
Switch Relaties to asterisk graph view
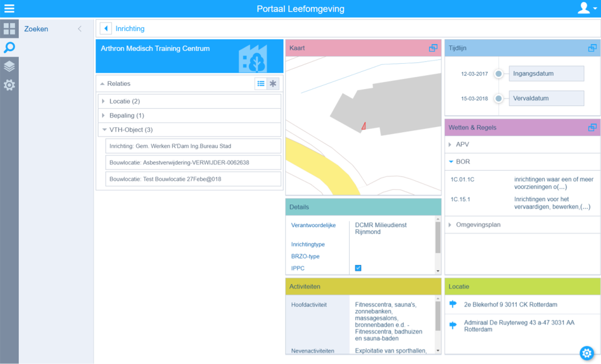(273, 84)
